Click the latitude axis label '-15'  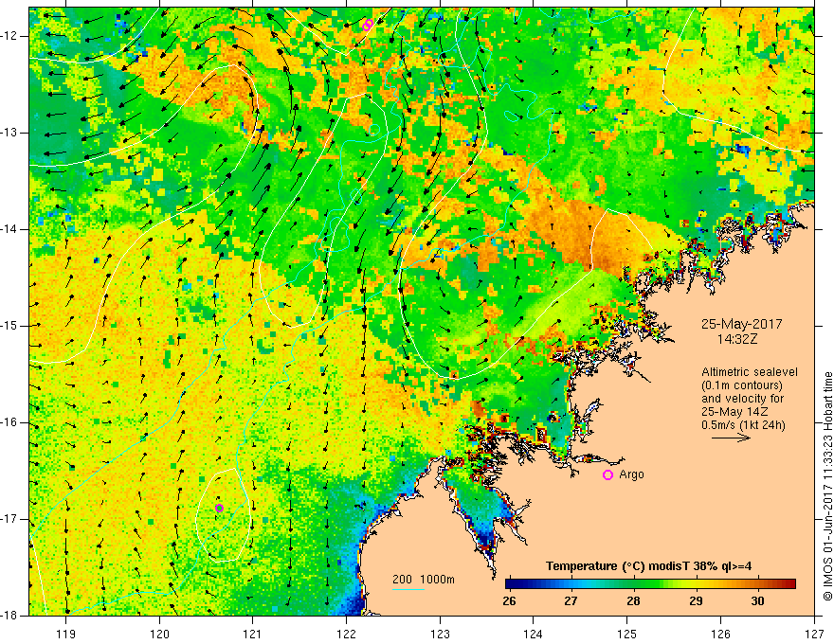click(x=9, y=326)
